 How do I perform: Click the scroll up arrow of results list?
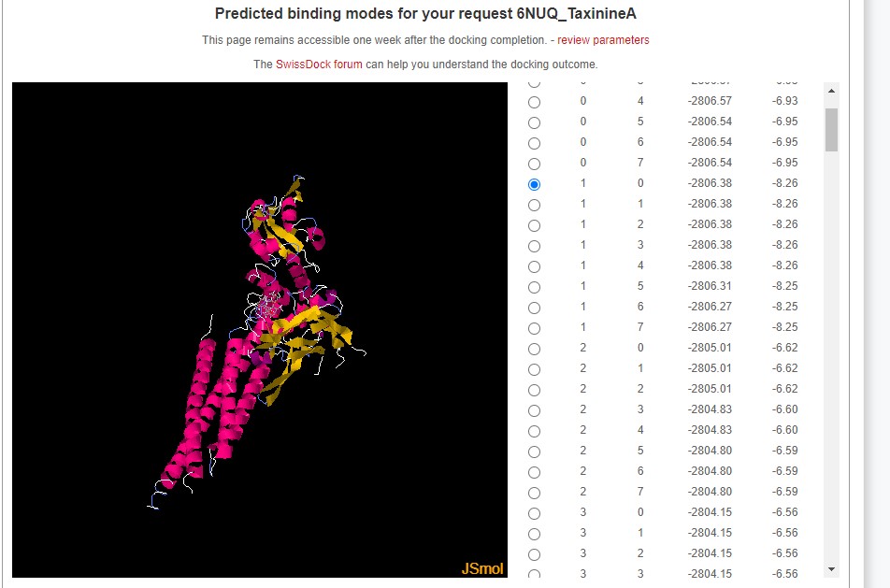pos(831,91)
